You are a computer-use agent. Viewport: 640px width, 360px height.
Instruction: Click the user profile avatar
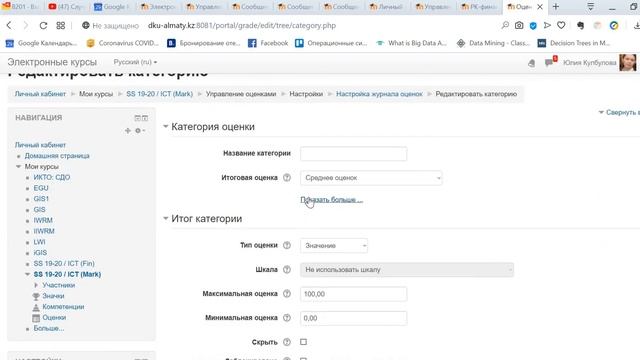[627, 62]
